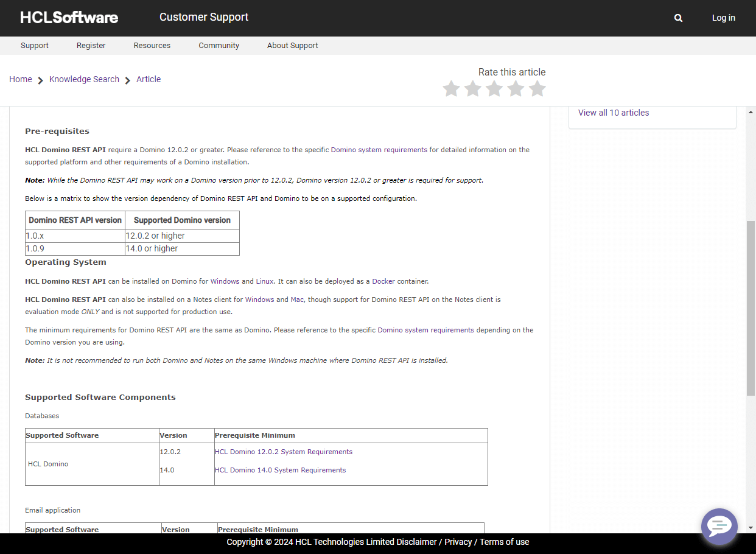The width and height of the screenshot is (756, 554).
Task: Open Windows link after Notes client for
Action: click(x=260, y=300)
